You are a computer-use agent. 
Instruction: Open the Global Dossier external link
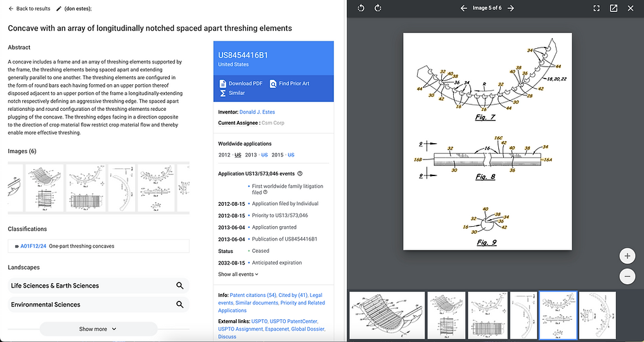308,329
